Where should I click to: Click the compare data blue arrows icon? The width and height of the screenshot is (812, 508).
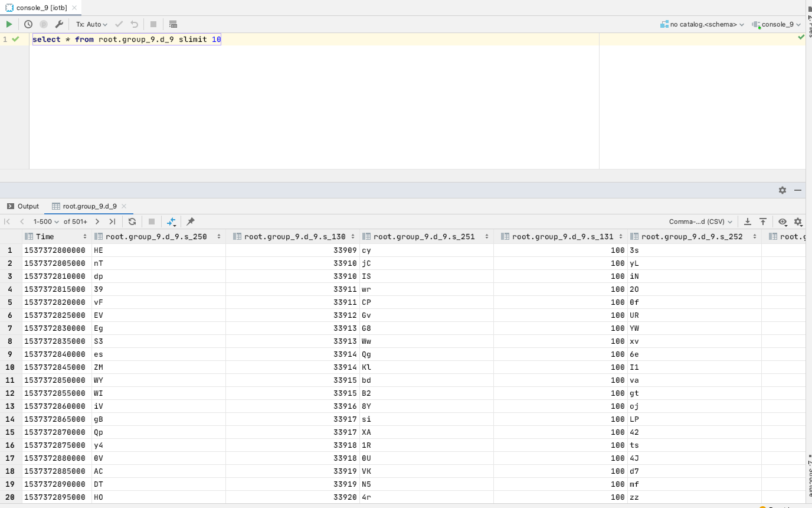tap(171, 222)
